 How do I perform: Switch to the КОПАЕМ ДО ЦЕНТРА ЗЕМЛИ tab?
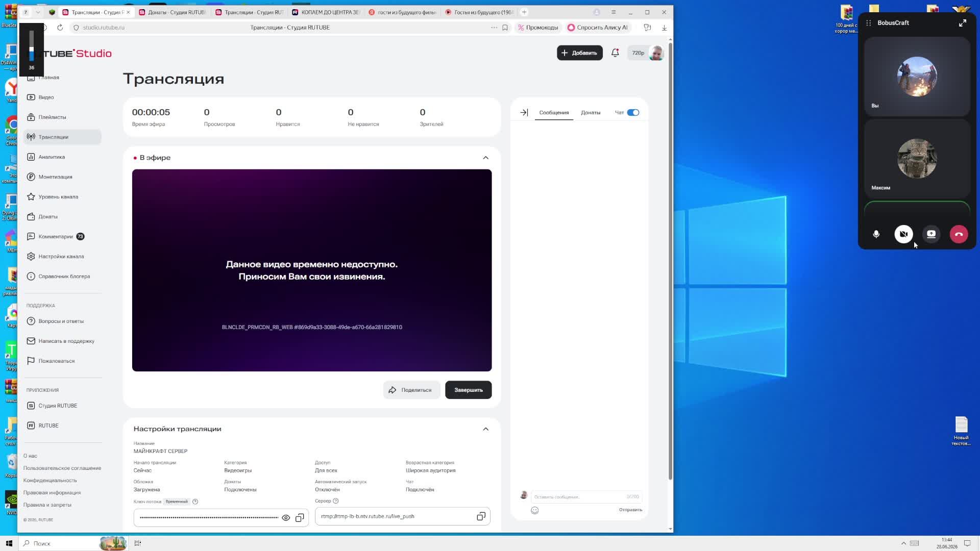click(325, 12)
